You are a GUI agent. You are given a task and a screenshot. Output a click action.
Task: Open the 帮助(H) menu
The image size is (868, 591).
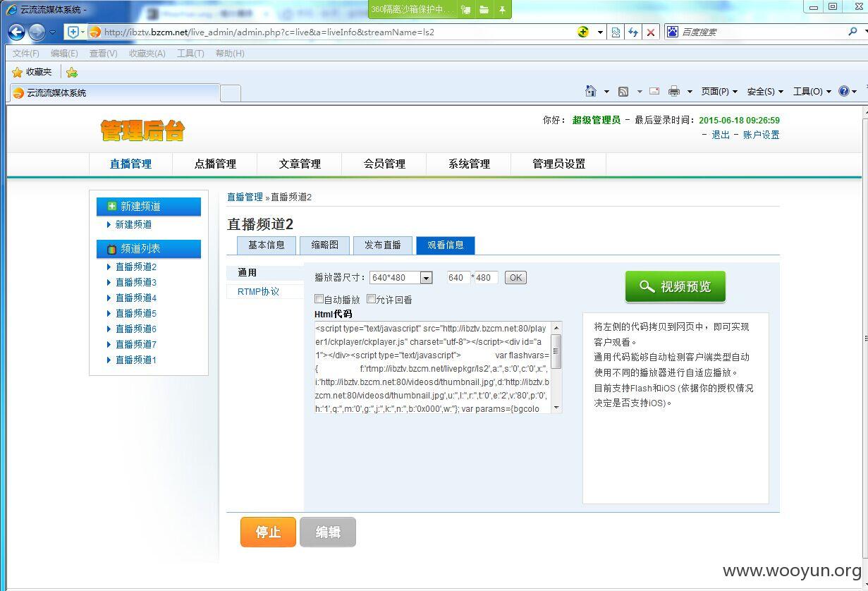230,54
